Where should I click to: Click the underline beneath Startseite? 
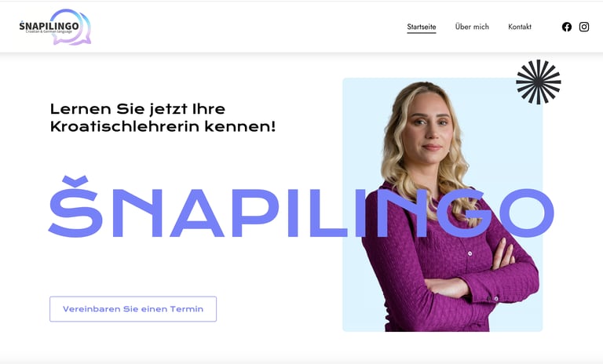(x=422, y=33)
